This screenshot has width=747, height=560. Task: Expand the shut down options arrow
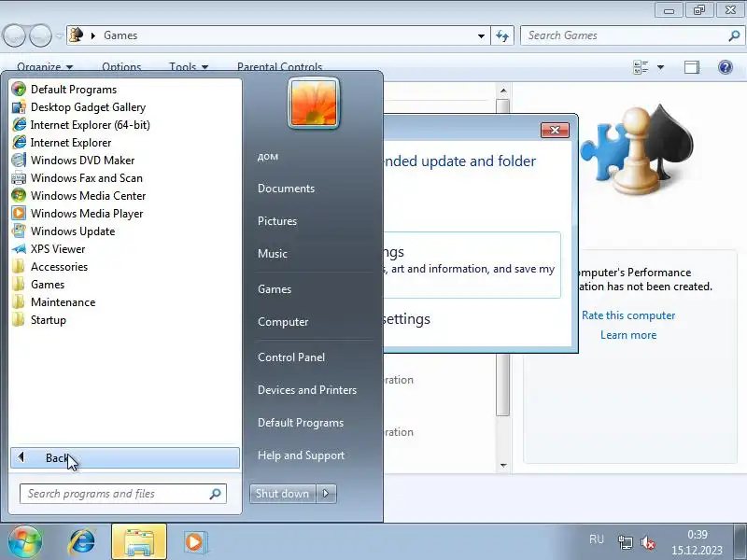(326, 494)
